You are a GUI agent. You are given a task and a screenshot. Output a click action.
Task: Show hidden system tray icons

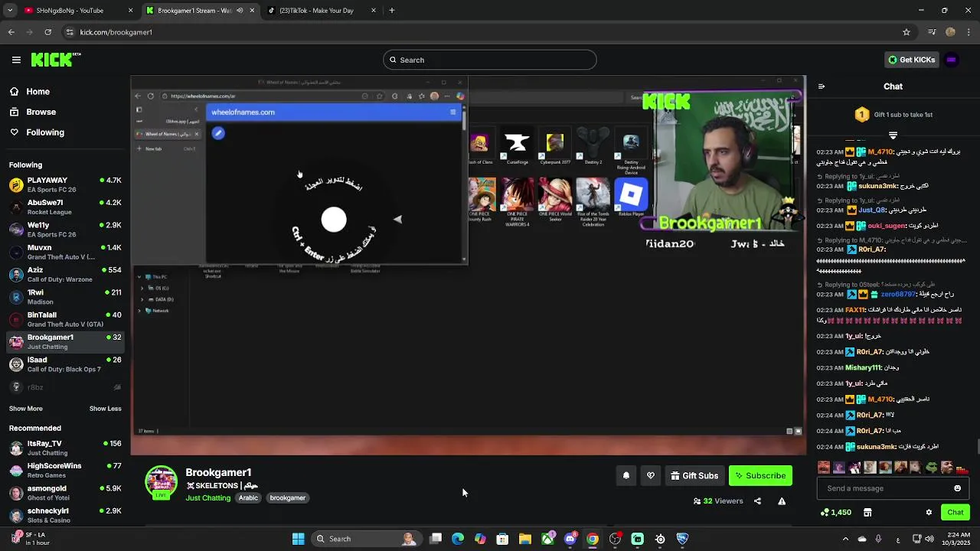pyautogui.click(x=845, y=539)
